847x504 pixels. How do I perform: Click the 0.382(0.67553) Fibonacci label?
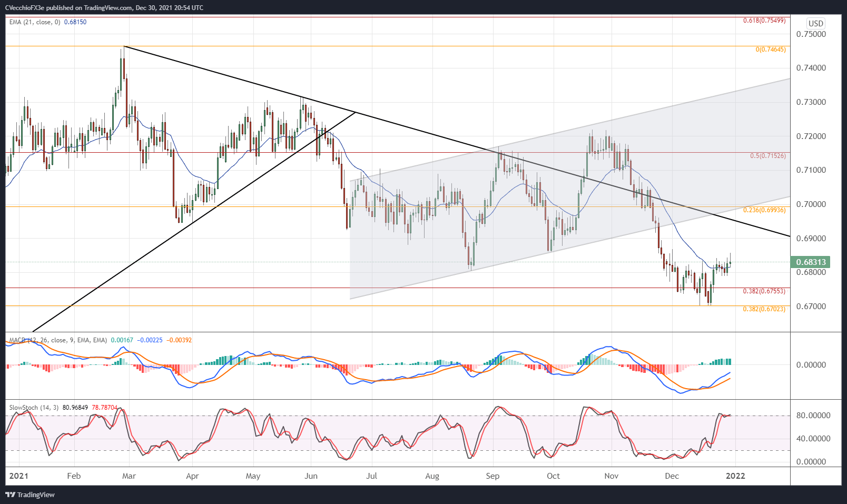coord(764,291)
